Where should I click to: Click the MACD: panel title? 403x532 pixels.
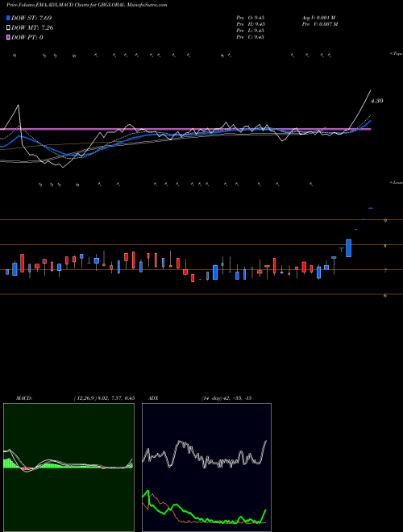click(x=23, y=398)
